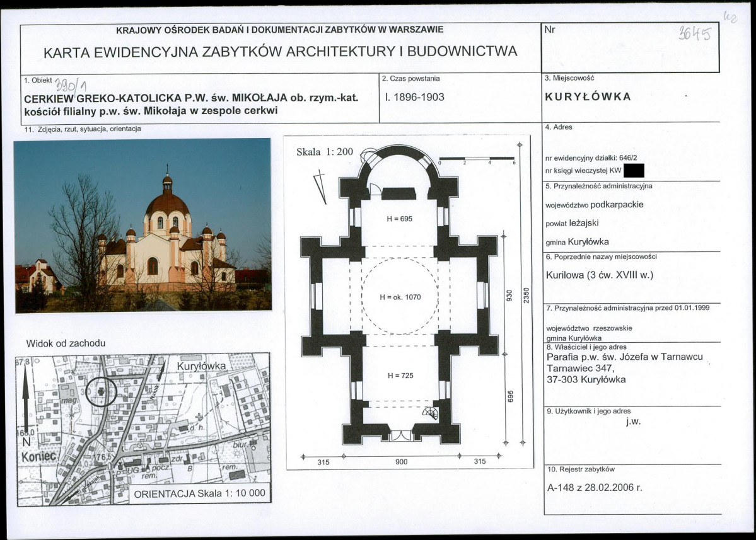The height and width of the screenshot is (540, 756).
Task: Click the dashed dome circle labeled H = ok. 1070
Action: [400, 296]
